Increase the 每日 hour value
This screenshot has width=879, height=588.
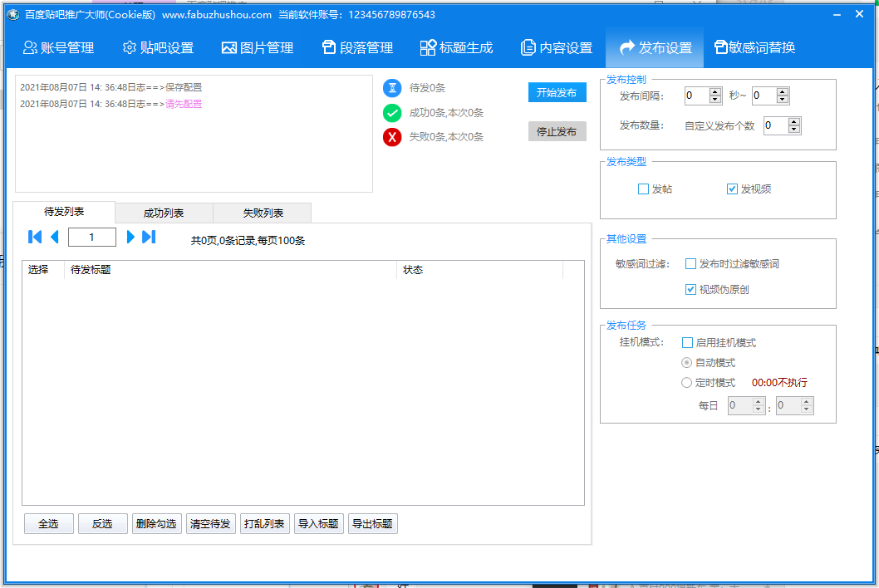(x=759, y=401)
